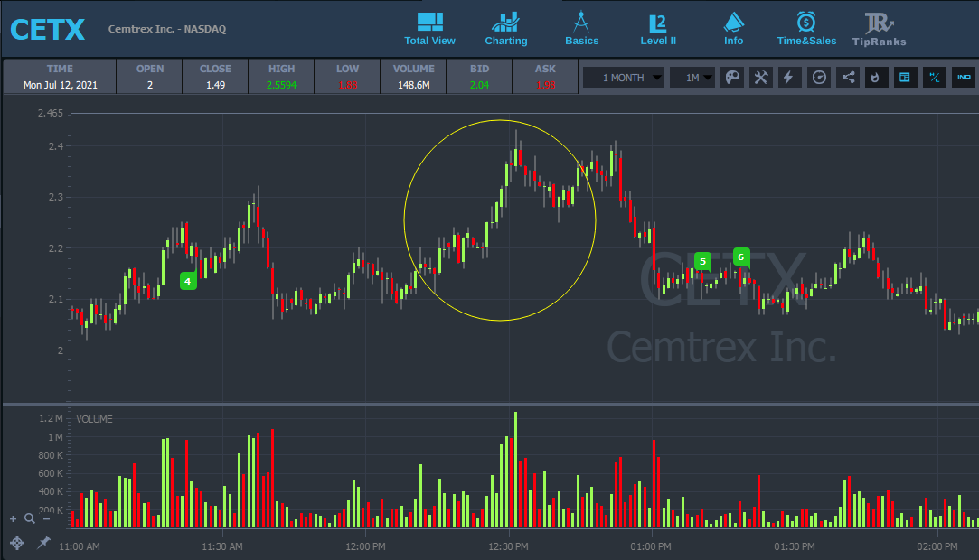
Task: Expand the 1M interval dropdown
Action: pyautogui.click(x=692, y=78)
